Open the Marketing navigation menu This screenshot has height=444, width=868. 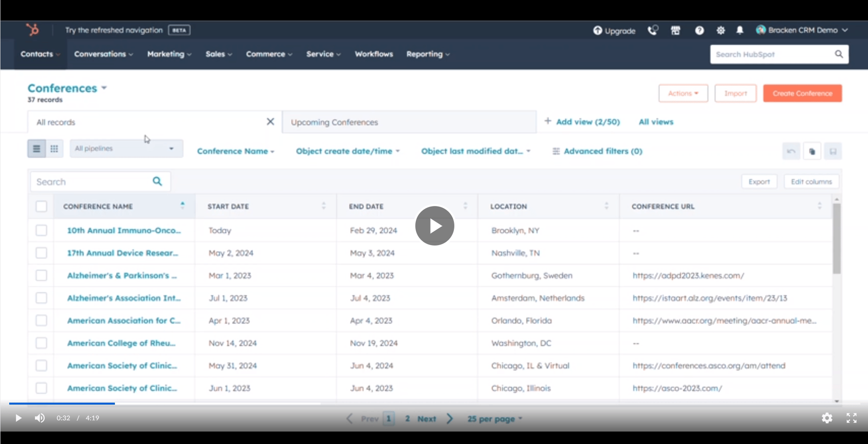pyautogui.click(x=169, y=54)
